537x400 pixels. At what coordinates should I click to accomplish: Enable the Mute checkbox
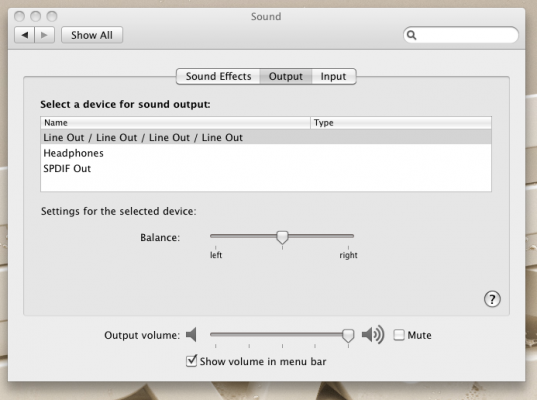(399, 335)
